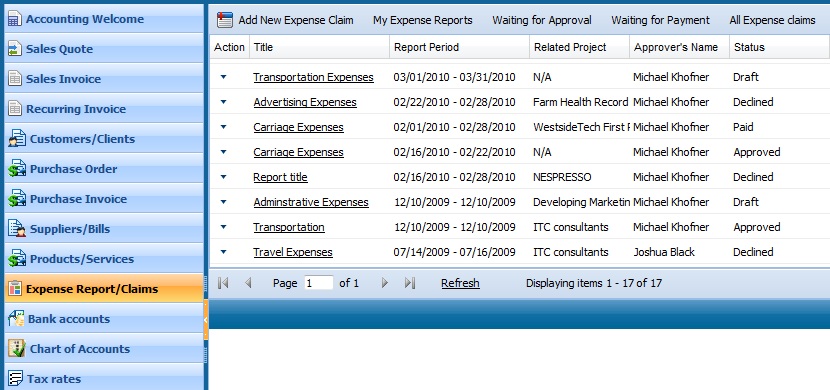
Task: Show claims Waiting for Payment
Action: pos(660,20)
